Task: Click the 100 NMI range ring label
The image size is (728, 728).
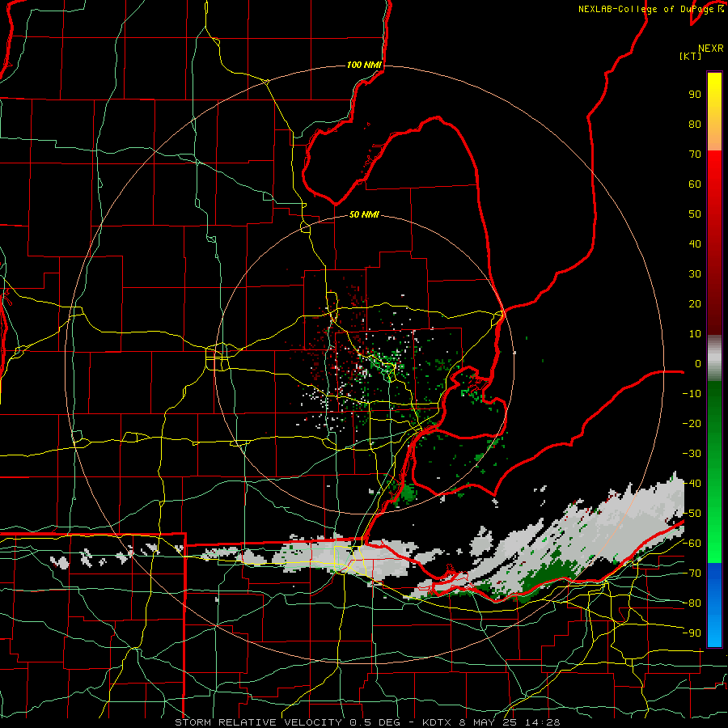Action: [x=364, y=65]
